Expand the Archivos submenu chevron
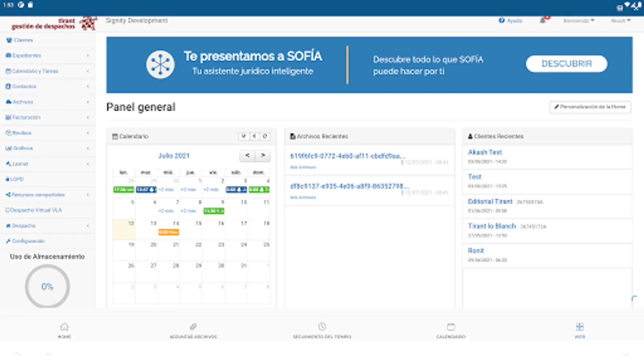Image resolution: width=644 pixels, height=362 pixels. 88,102
